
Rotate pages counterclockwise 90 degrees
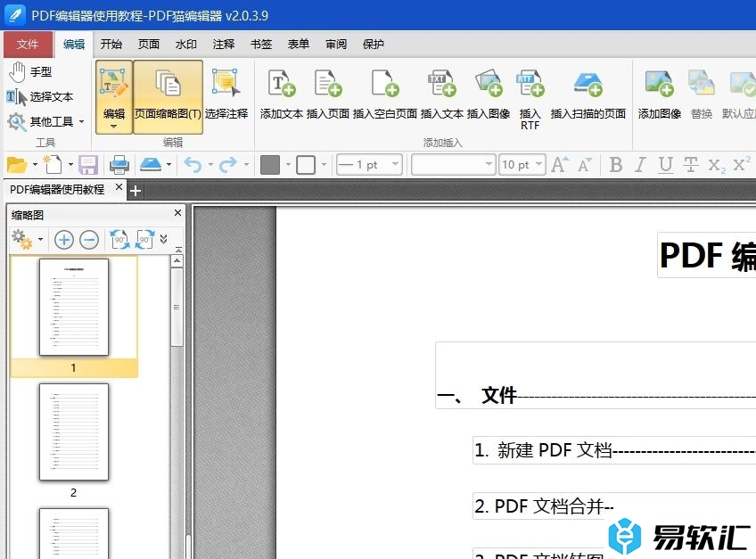(119, 239)
